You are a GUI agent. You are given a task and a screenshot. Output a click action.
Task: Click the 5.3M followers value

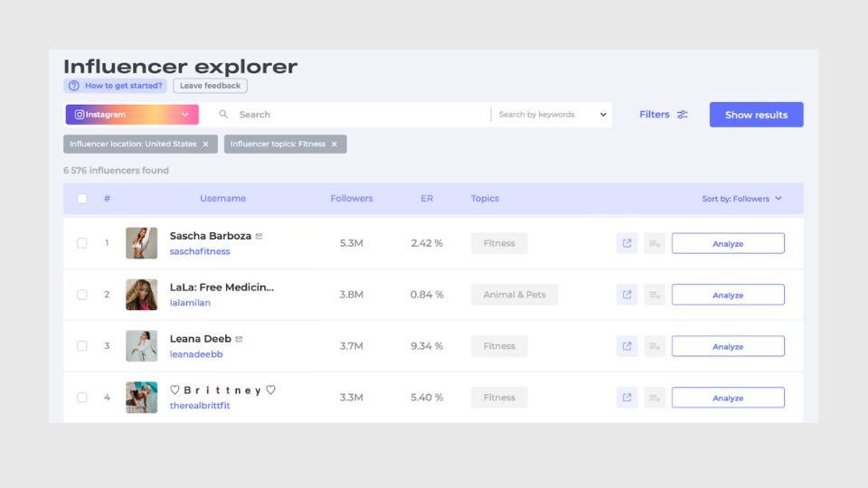click(352, 243)
